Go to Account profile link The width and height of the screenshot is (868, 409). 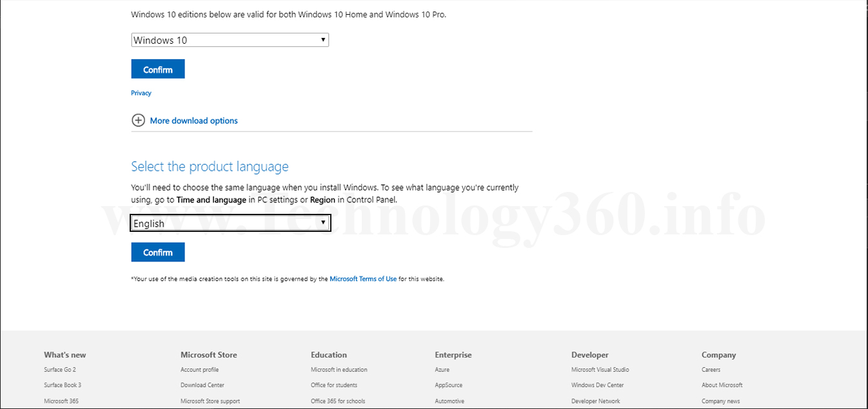[199, 370]
